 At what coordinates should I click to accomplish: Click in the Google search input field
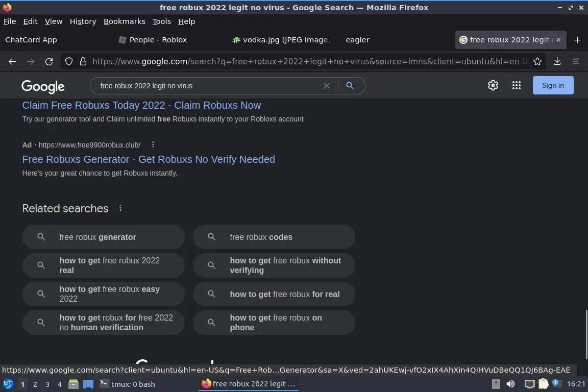tap(208, 86)
